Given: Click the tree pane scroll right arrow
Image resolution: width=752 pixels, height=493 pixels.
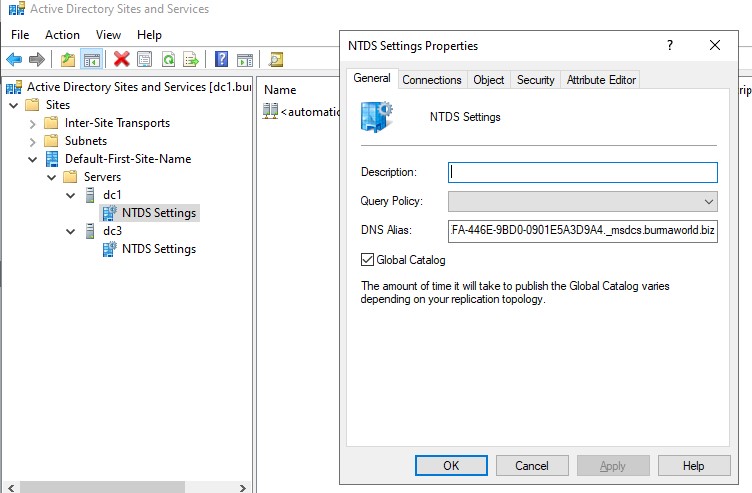Looking at the screenshot, I should tap(243, 488).
